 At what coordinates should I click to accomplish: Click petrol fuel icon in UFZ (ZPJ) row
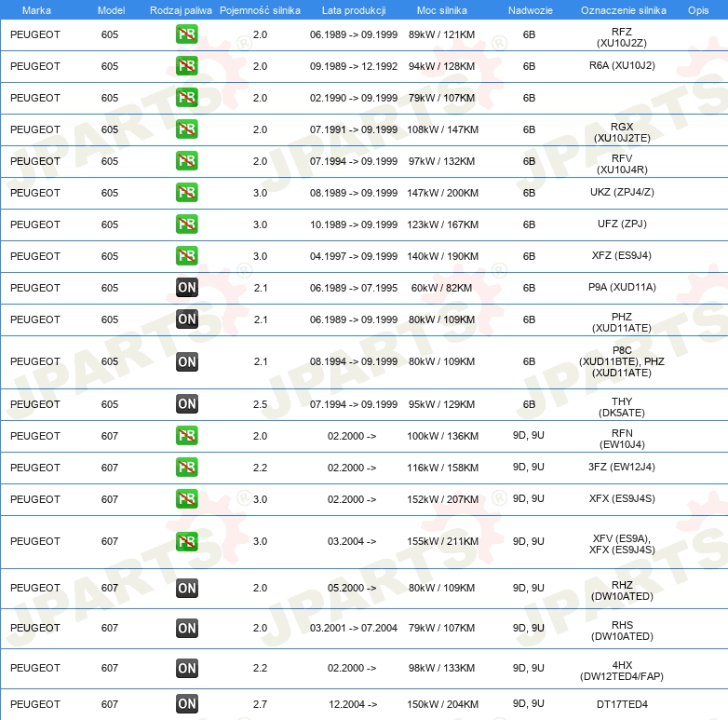(186, 224)
